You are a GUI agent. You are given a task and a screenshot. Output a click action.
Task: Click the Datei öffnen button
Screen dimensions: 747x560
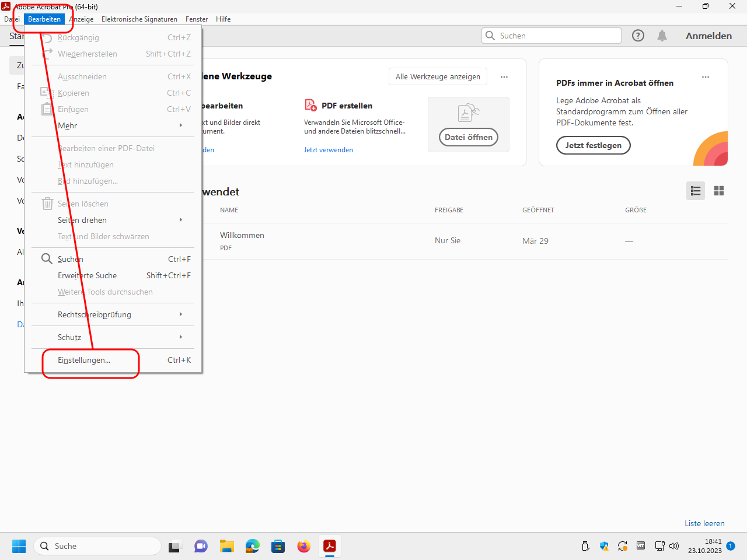[468, 137]
